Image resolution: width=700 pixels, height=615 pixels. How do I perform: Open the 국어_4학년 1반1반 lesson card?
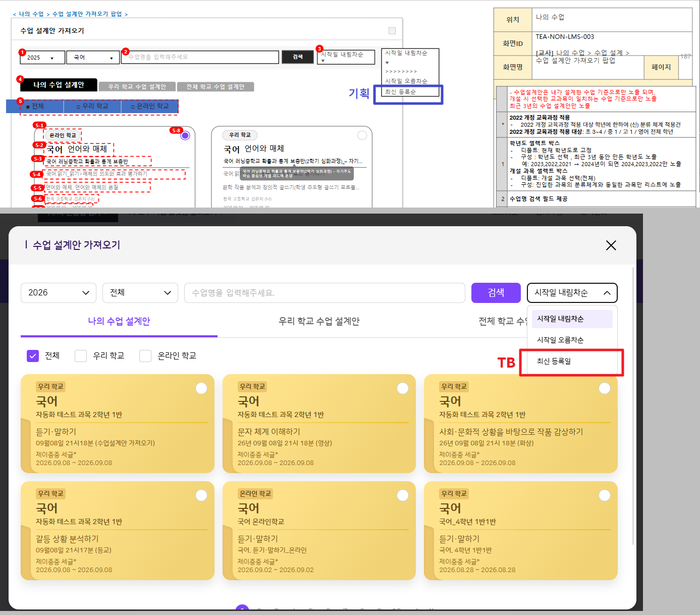pyautogui.click(x=521, y=531)
